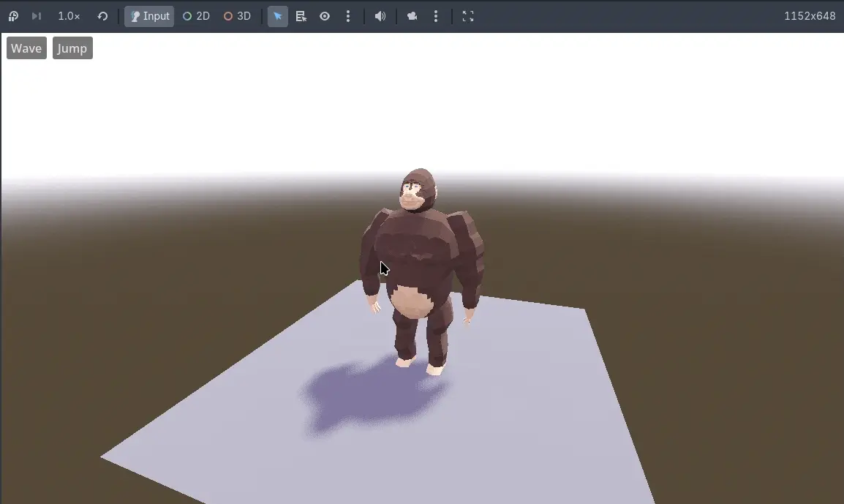844x504 pixels.
Task: Activate the select-from-list node tool
Action: click(301, 16)
